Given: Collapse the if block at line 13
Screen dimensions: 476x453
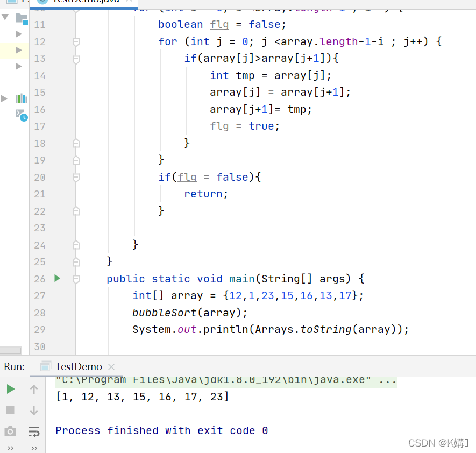Looking at the screenshot, I should point(76,59).
